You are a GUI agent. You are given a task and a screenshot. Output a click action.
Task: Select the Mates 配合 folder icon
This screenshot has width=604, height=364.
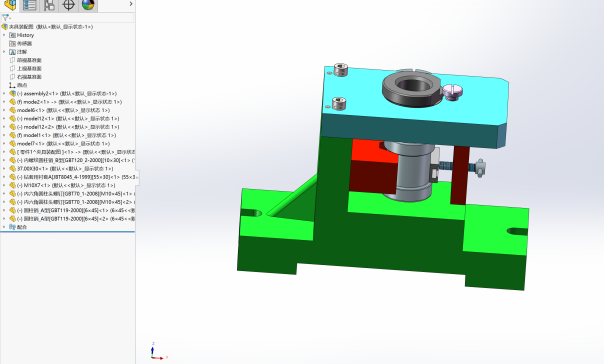12,227
